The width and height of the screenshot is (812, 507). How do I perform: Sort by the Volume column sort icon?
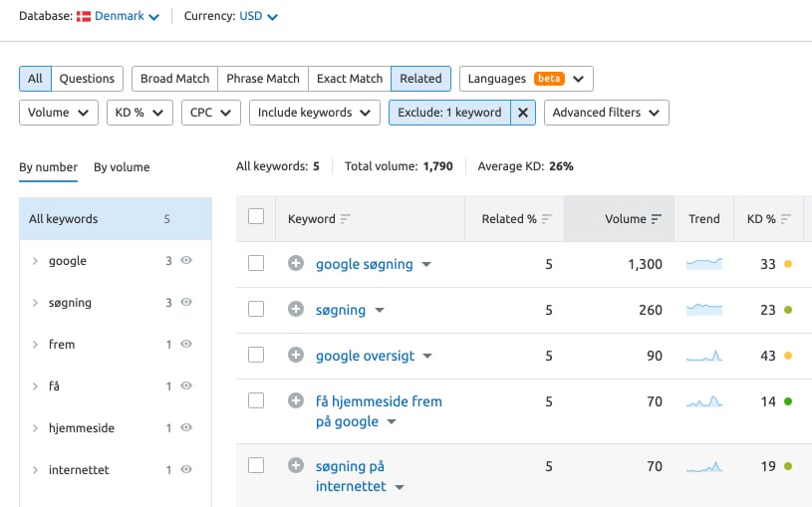[x=657, y=219]
